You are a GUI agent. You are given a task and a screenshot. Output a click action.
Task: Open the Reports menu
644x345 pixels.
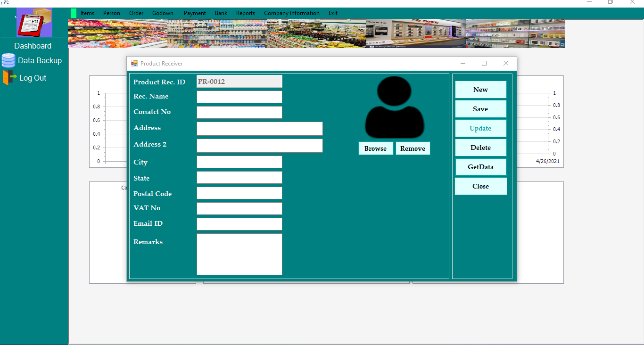(x=245, y=13)
